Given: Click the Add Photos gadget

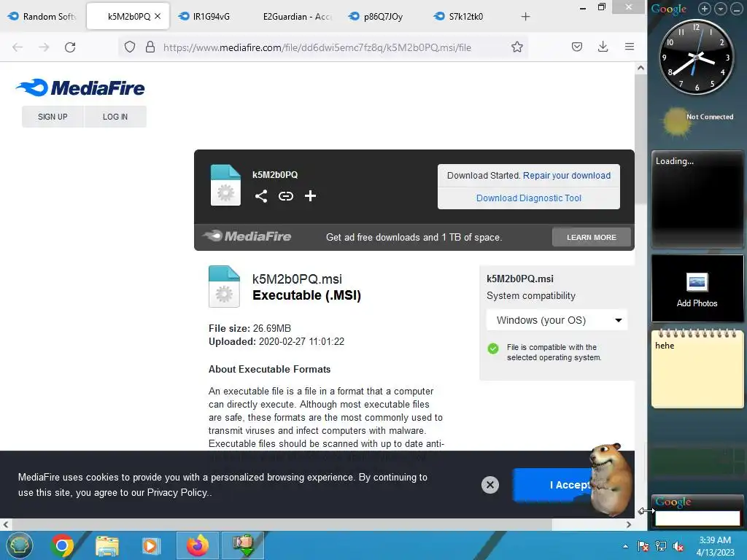Looking at the screenshot, I should click(697, 288).
